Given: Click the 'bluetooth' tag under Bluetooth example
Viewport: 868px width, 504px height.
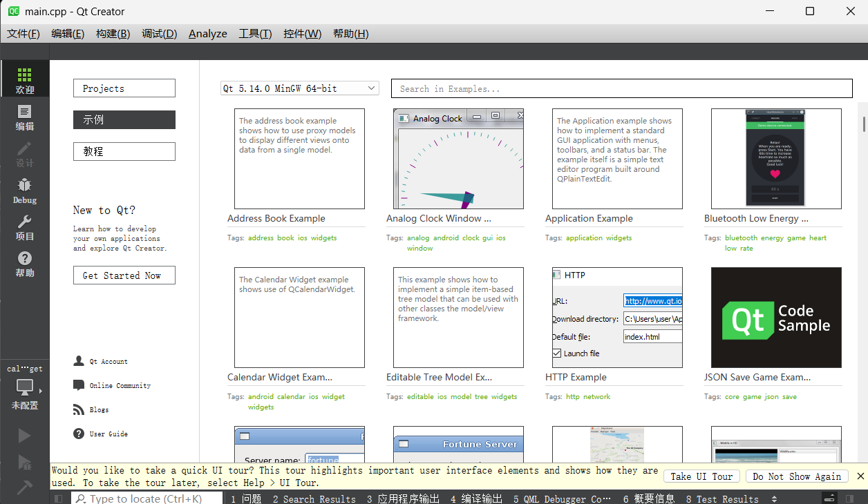Looking at the screenshot, I should [x=741, y=238].
